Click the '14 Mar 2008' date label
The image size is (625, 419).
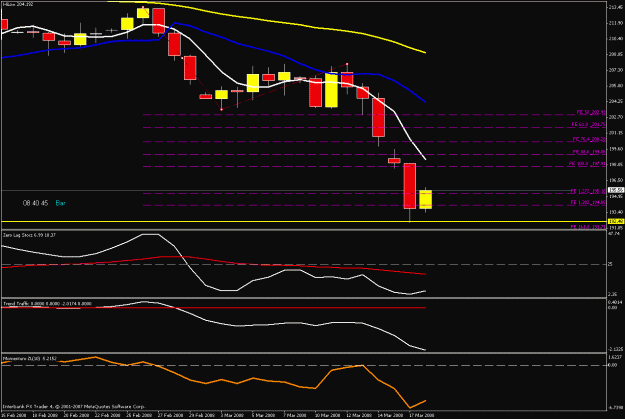tap(390, 415)
